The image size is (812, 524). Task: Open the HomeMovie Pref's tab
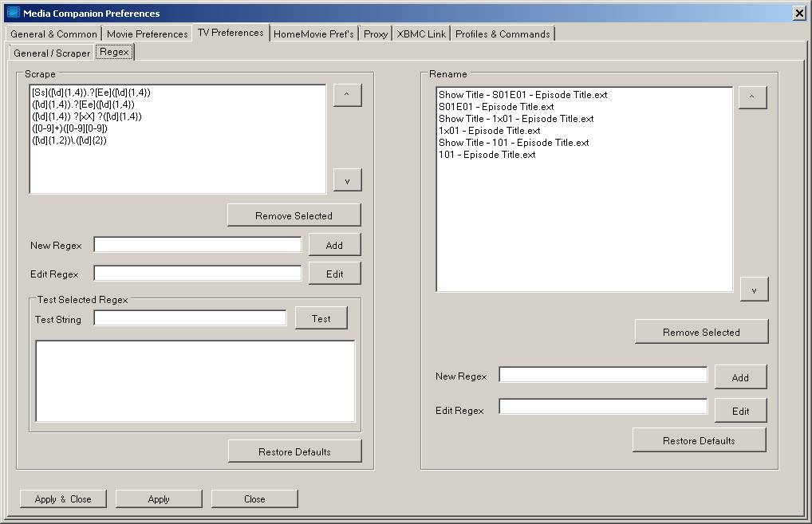[313, 34]
